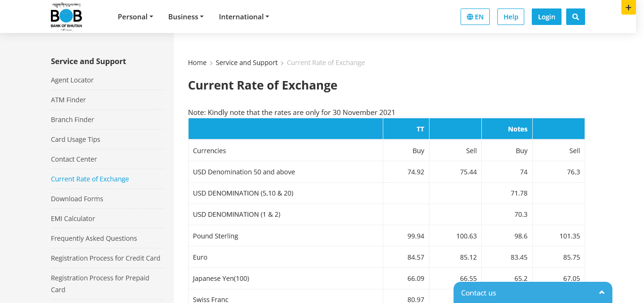Navigate to Branch Finder
Screen dimensions: 644x303
click(x=72, y=120)
